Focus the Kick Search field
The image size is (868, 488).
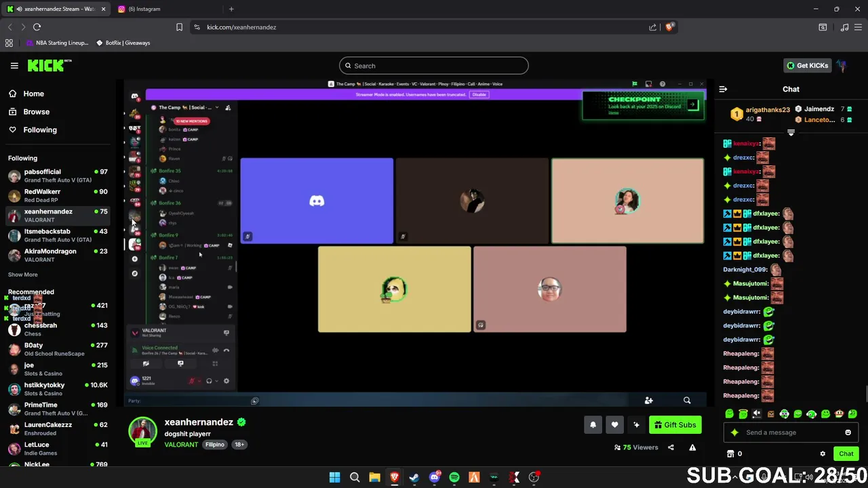pyautogui.click(x=434, y=66)
